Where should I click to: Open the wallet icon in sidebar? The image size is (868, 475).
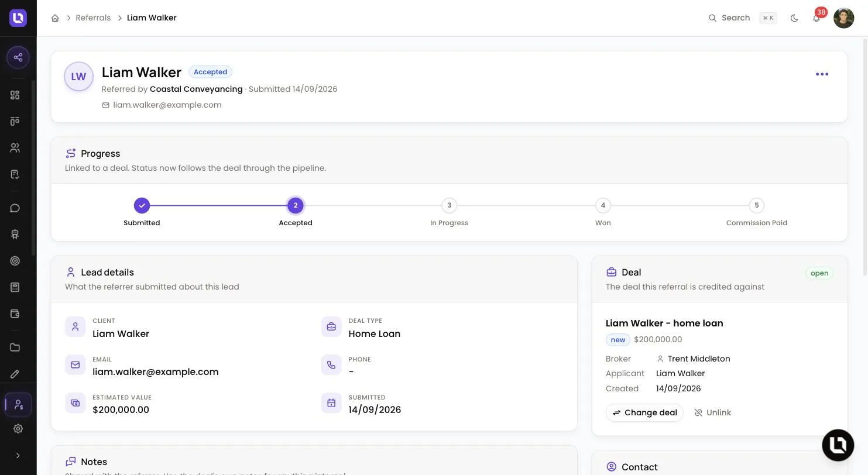point(15,314)
